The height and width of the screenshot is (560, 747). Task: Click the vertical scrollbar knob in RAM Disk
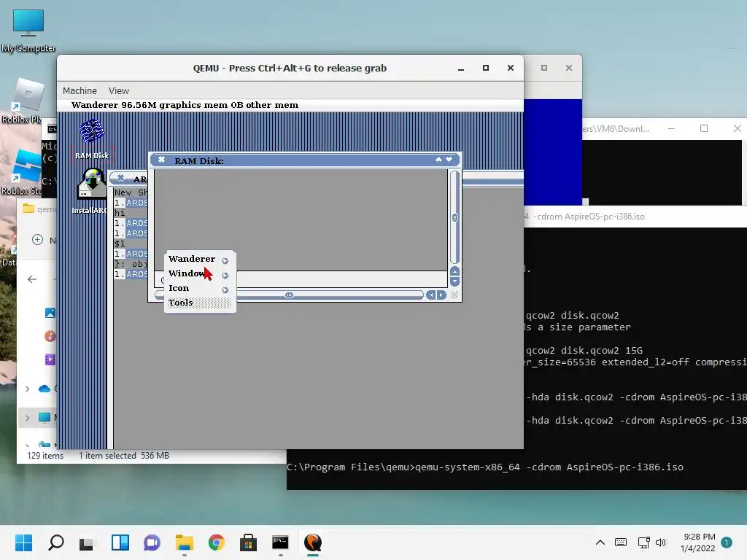coord(454,217)
